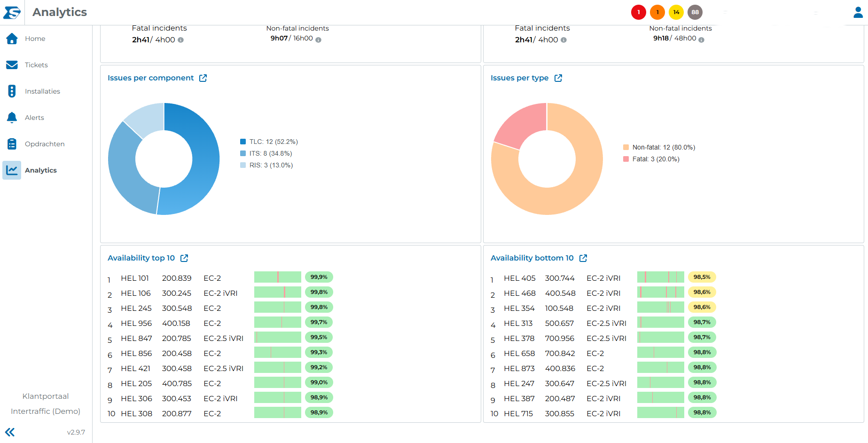Viewport: 868px width, 443px height.
Task: Click the Home house icon
Action: click(12, 39)
